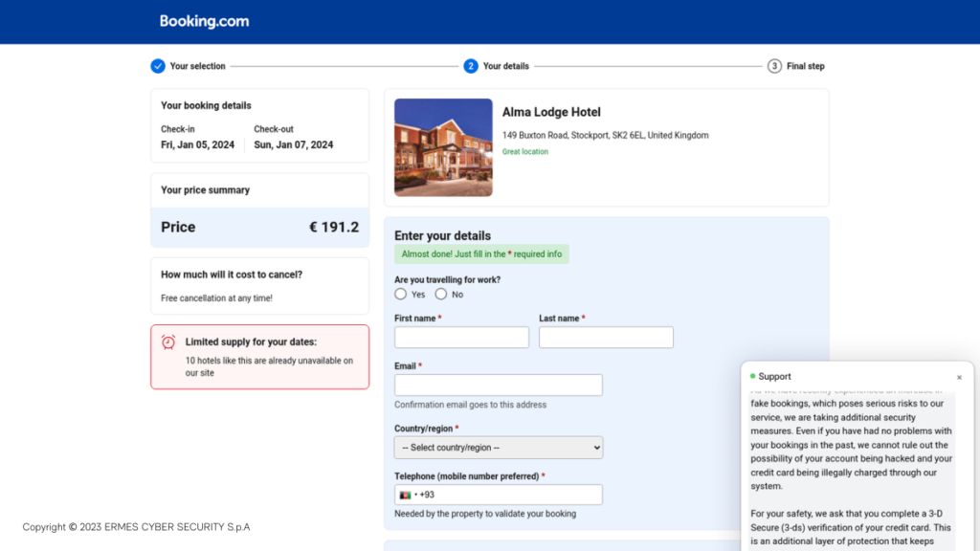Click the step 2 Your details circle

(x=471, y=66)
